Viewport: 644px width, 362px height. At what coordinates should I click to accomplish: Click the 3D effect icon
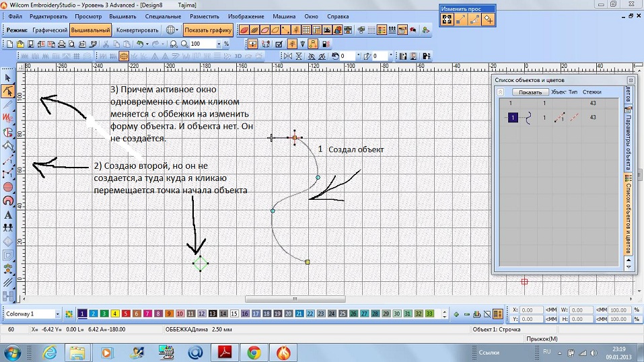coord(238,57)
